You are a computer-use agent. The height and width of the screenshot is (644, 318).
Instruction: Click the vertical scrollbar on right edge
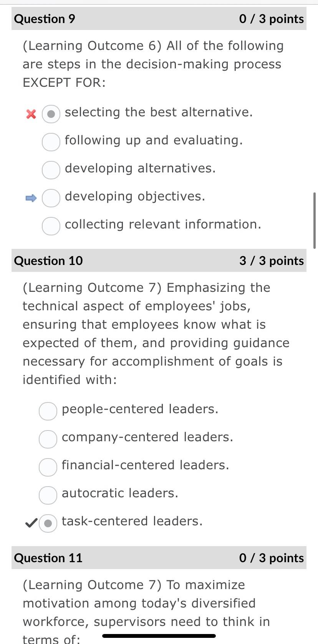tap(315, 221)
